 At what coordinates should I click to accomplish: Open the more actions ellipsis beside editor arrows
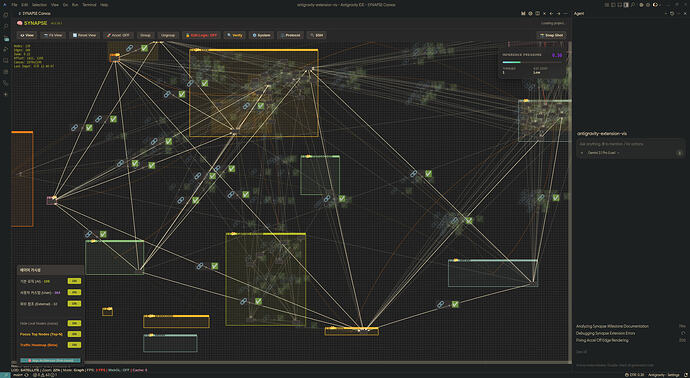pos(565,14)
